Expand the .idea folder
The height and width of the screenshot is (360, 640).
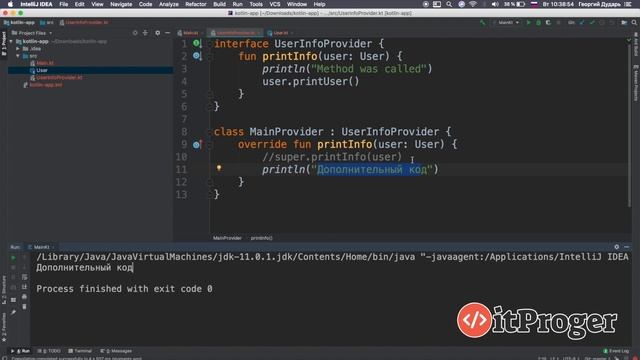(x=18, y=49)
